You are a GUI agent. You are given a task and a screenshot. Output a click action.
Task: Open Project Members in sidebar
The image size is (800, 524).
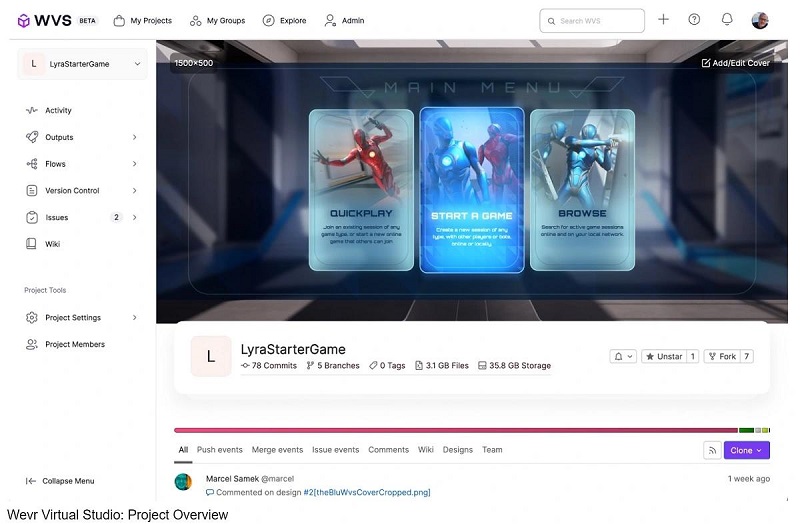pyautogui.click(x=74, y=344)
